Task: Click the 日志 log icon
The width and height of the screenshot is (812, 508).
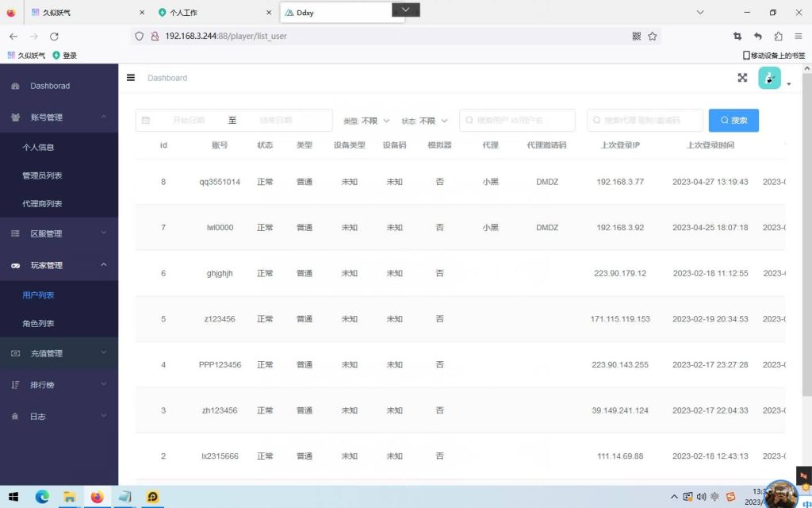Action: pos(17,415)
